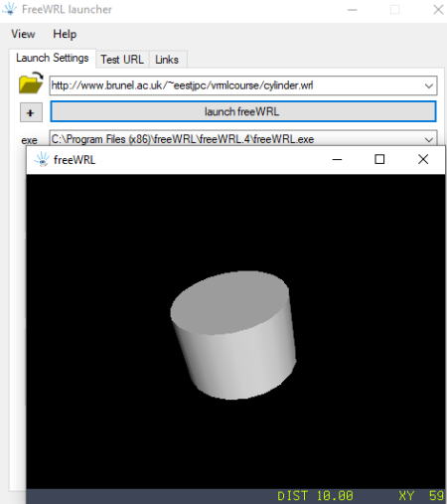Close the freeWRL viewer window
Screen dimensions: 447x504
pyautogui.click(x=423, y=159)
